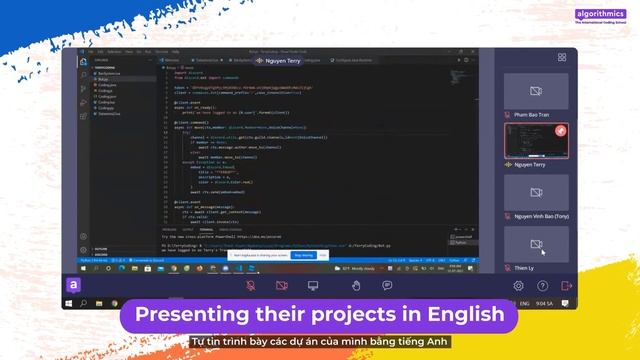Select Nguyen Terry's shared screen thumbnail
The image size is (640, 360).
pos(536,141)
